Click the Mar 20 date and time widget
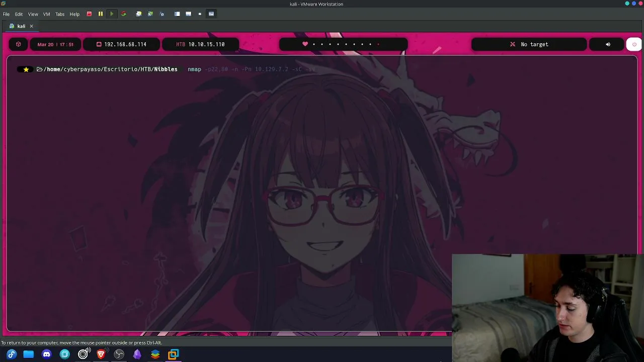 pyautogui.click(x=55, y=44)
